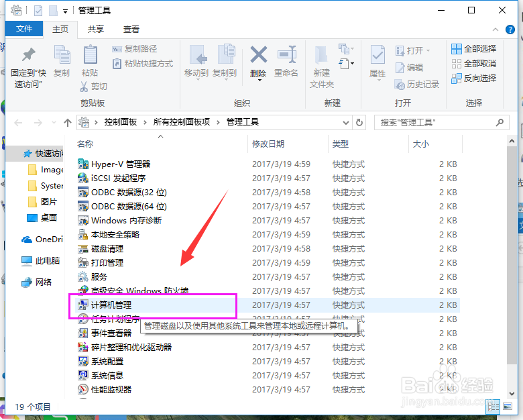Screen dimensions: 523x420
Task: Sort by the Size column header
Action: (x=421, y=144)
